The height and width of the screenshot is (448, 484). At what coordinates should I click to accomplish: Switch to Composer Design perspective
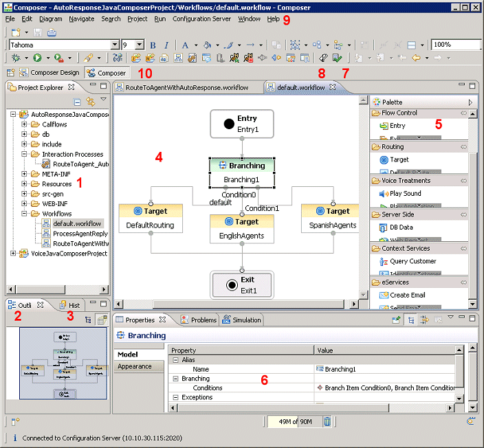coord(48,73)
